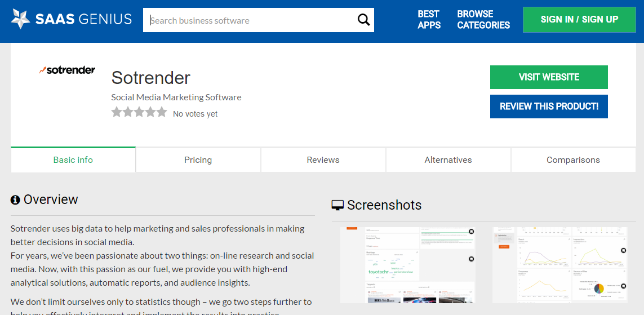Switch to the Pricing tab
The image size is (644, 315).
[198, 160]
